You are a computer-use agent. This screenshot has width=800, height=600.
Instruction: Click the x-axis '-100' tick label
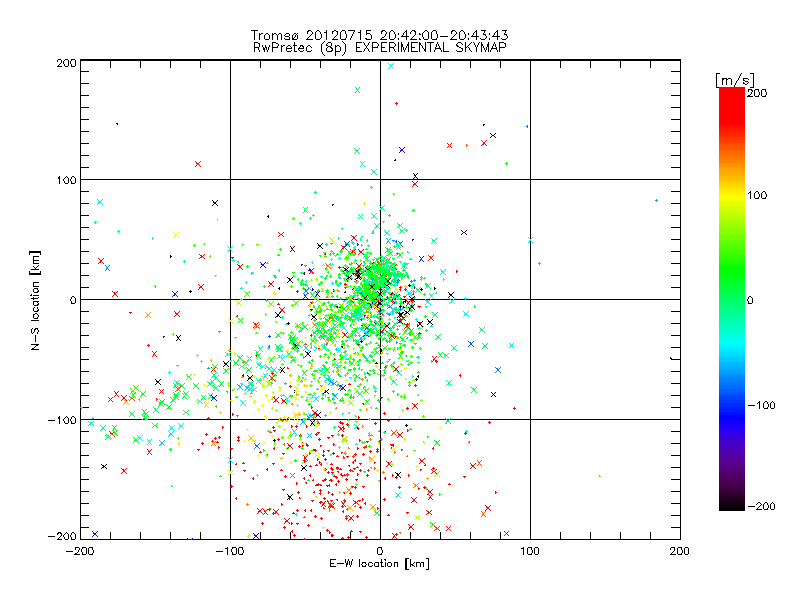[230, 551]
